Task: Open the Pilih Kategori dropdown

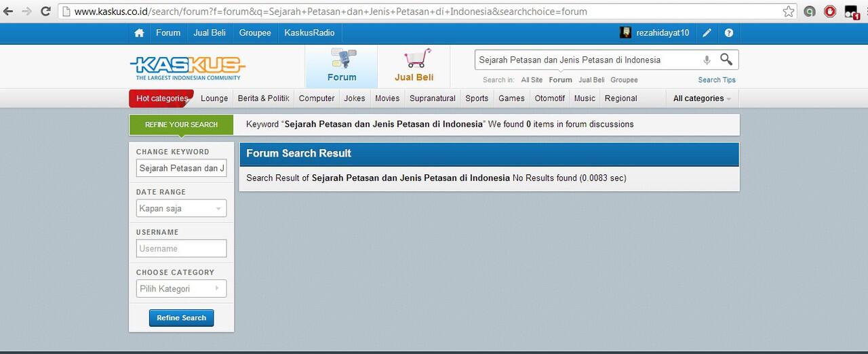Action: pyautogui.click(x=181, y=288)
